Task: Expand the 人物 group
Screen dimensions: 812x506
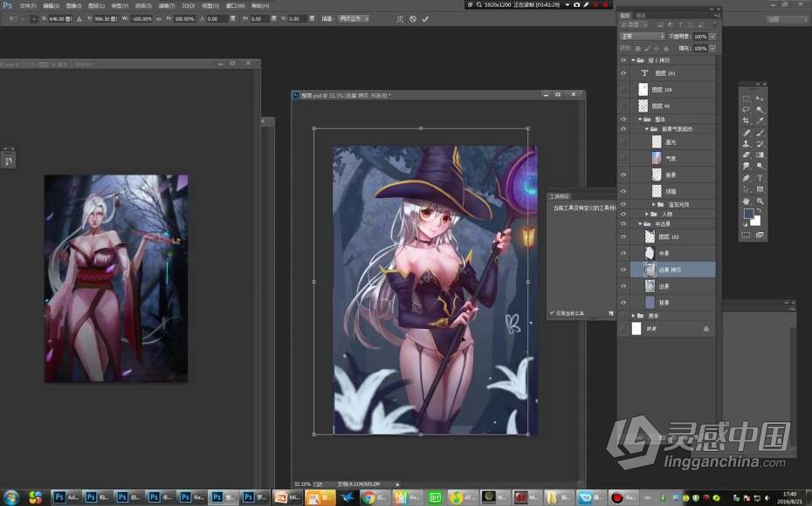Action: point(647,214)
